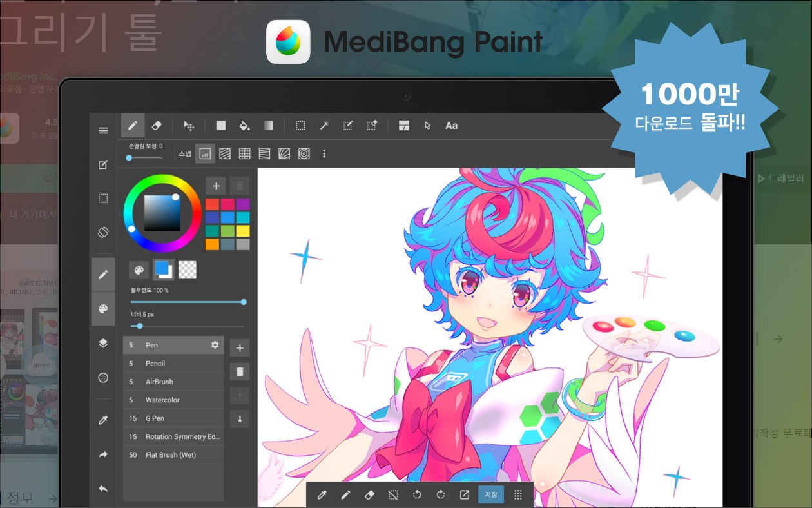Click the saturation-brightness square picker
Screen dimensions: 812x508
click(162, 213)
